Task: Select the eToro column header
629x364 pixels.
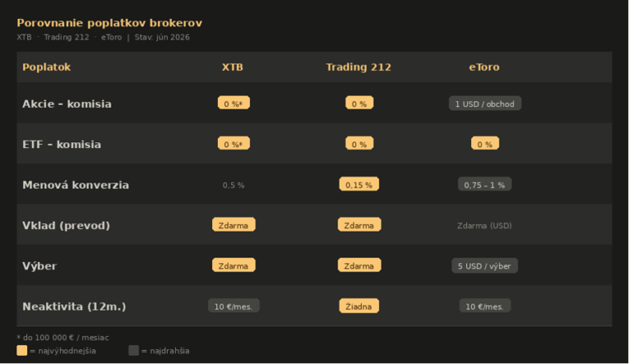Action: pos(484,67)
